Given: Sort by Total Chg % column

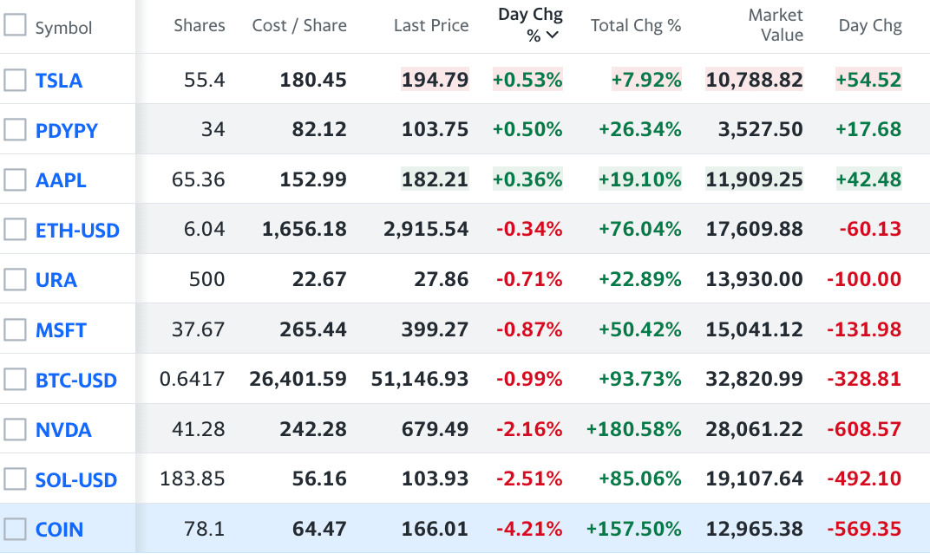Looking at the screenshot, I should (x=636, y=25).
